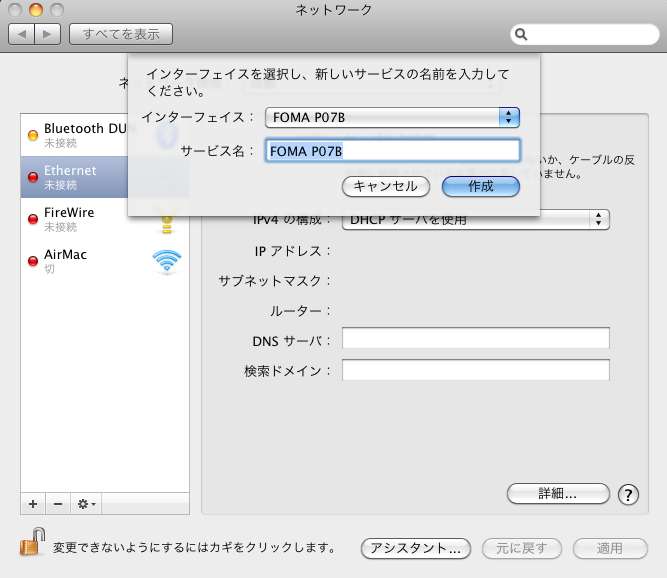Click the サービス名 text field

pyautogui.click(x=393, y=151)
